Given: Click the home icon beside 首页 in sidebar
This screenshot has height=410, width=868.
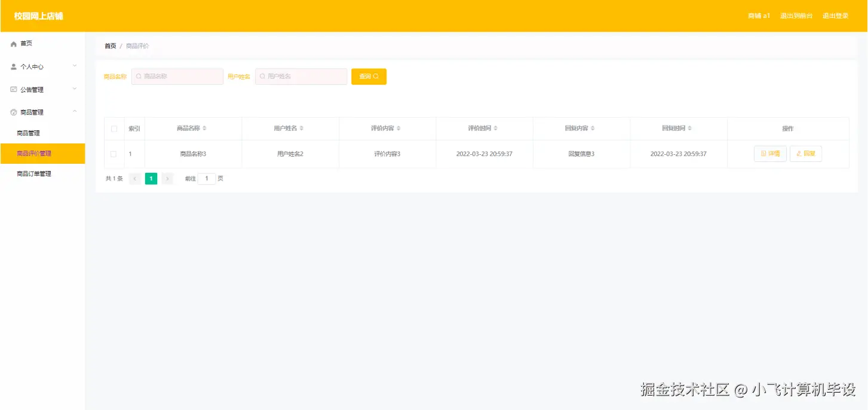Looking at the screenshot, I should coord(14,44).
